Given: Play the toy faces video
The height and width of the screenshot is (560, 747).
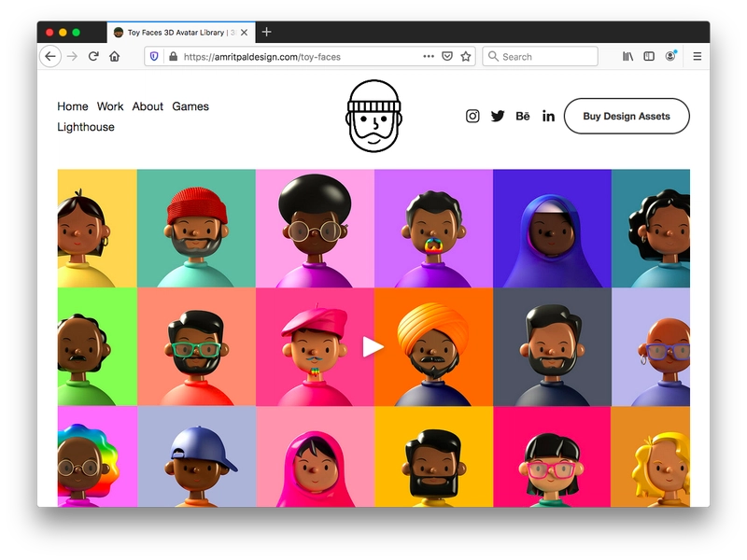Looking at the screenshot, I should [x=373, y=346].
